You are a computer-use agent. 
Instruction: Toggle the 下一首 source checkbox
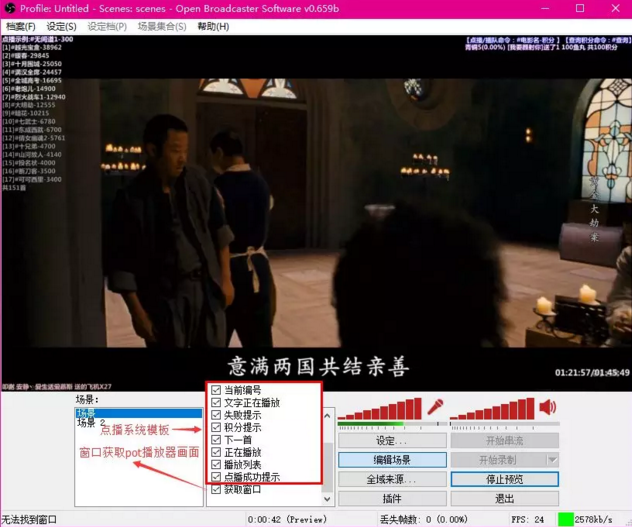[216, 440]
